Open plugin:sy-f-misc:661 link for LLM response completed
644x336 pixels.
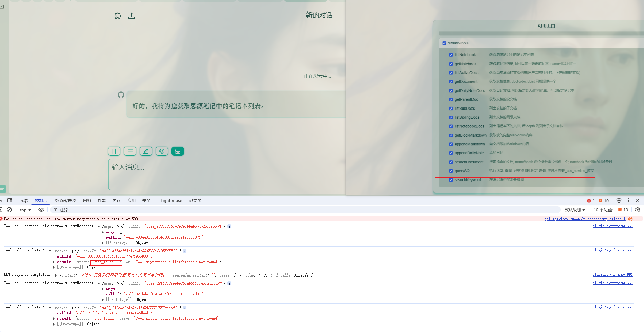click(x=613, y=274)
